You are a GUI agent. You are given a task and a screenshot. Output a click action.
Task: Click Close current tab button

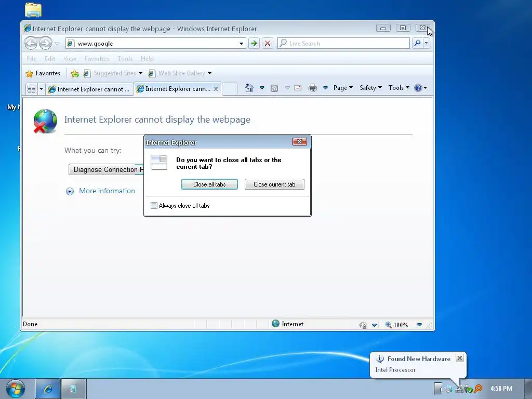coord(274,184)
